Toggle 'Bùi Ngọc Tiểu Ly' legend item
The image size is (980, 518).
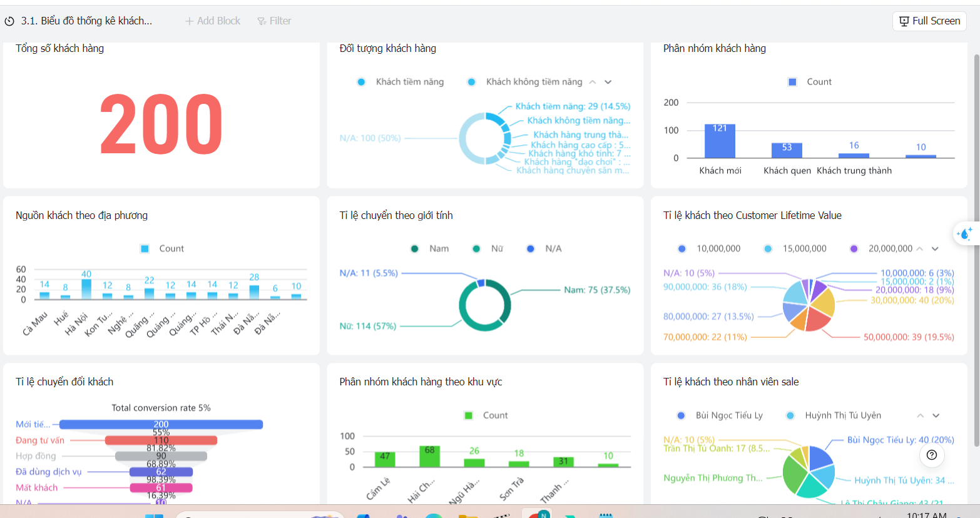tap(720, 415)
